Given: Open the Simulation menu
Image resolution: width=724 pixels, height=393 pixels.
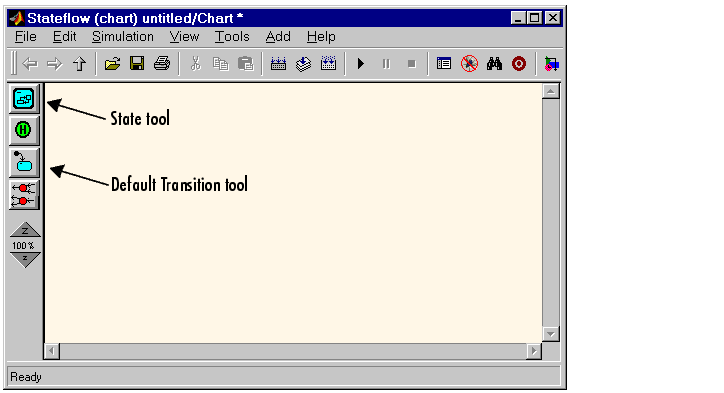Looking at the screenshot, I should coord(123,36).
